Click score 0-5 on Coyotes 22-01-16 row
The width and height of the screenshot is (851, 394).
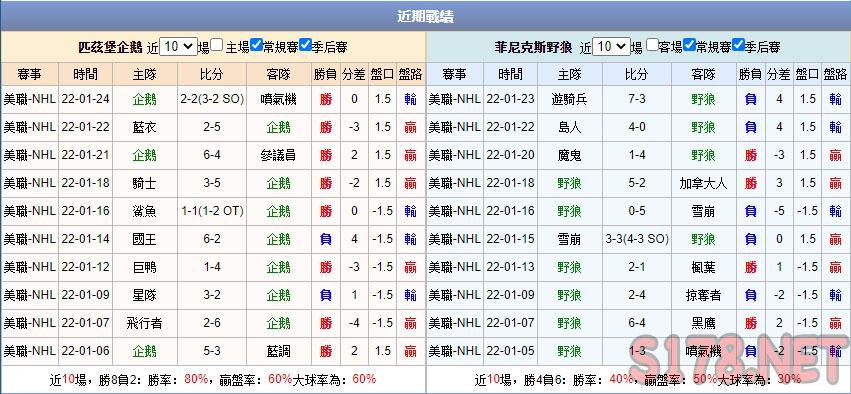pos(637,211)
